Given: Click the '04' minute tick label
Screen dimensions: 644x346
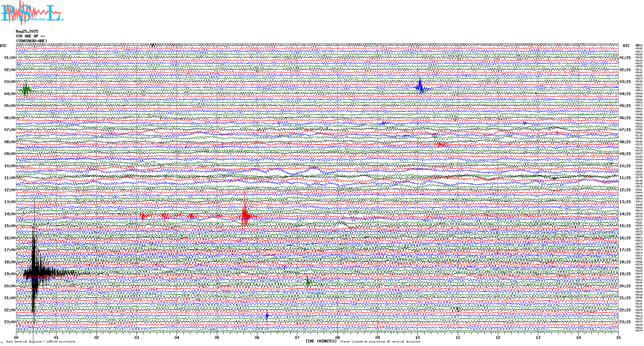Looking at the screenshot, I should 177,337.
